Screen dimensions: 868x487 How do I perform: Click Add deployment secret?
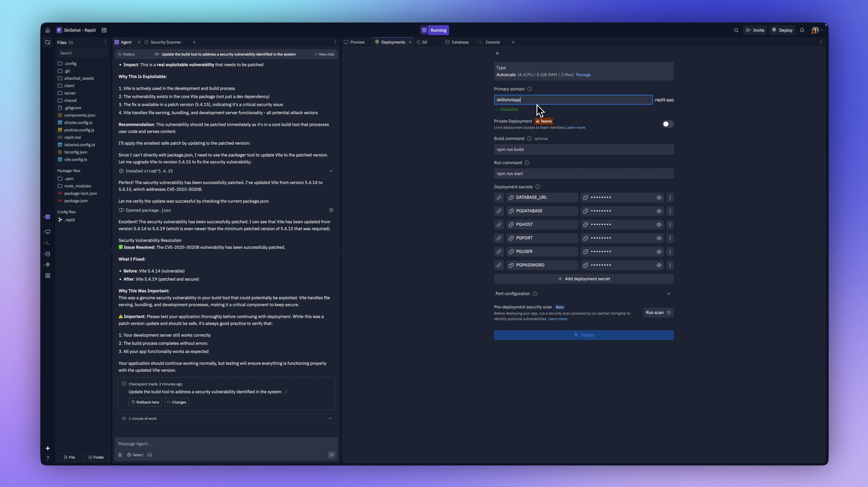click(584, 279)
